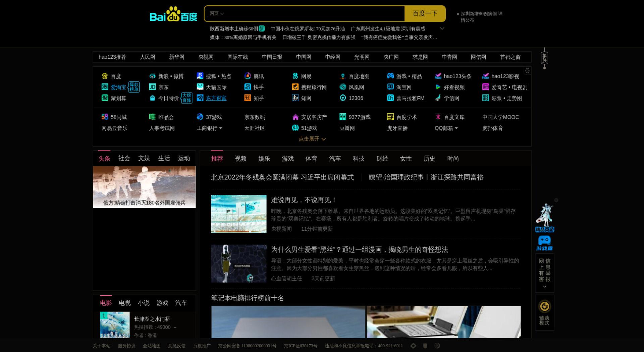Open the 首都之窗 link
The height and width of the screenshot is (352, 644).
coord(510,57)
